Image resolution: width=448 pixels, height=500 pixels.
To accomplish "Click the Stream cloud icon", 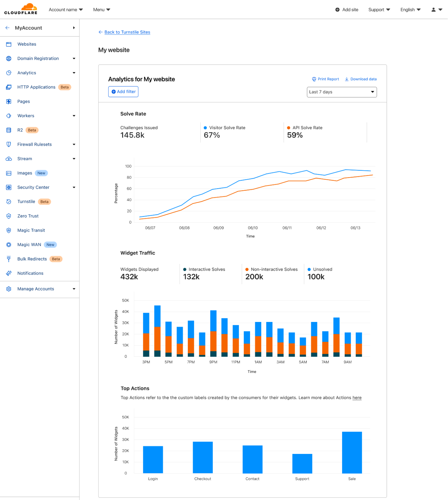I will (x=9, y=159).
